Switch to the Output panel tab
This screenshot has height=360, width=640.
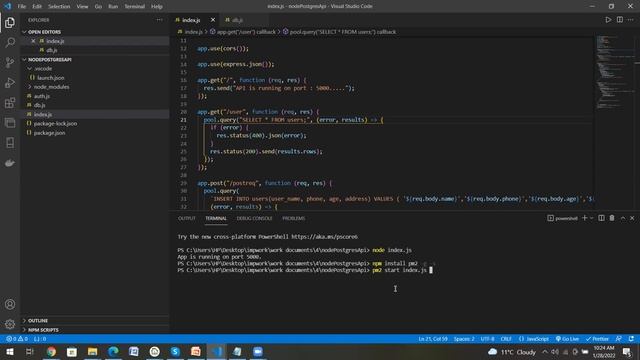(x=187, y=218)
